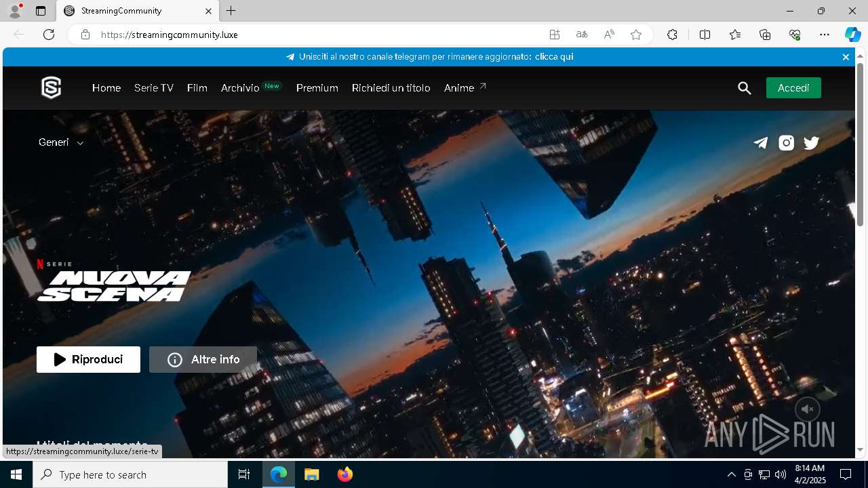Open Edge Settings and more menu
868x488 pixels.
(825, 35)
